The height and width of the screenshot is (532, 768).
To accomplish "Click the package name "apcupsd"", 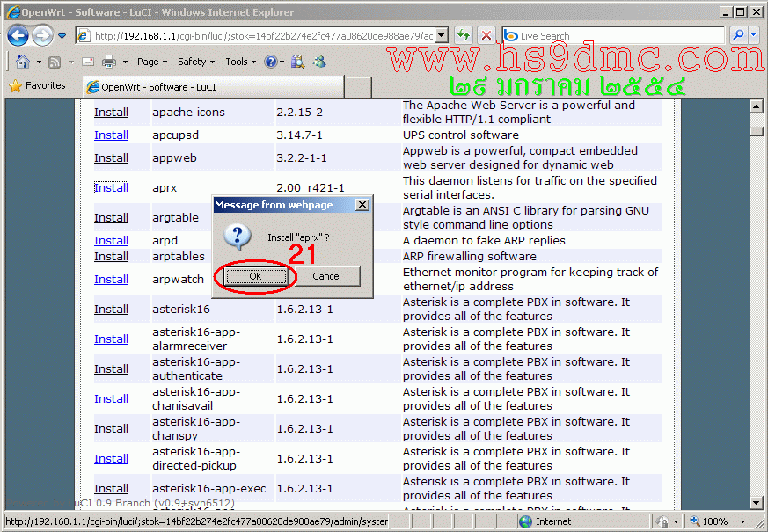I will pos(175,135).
